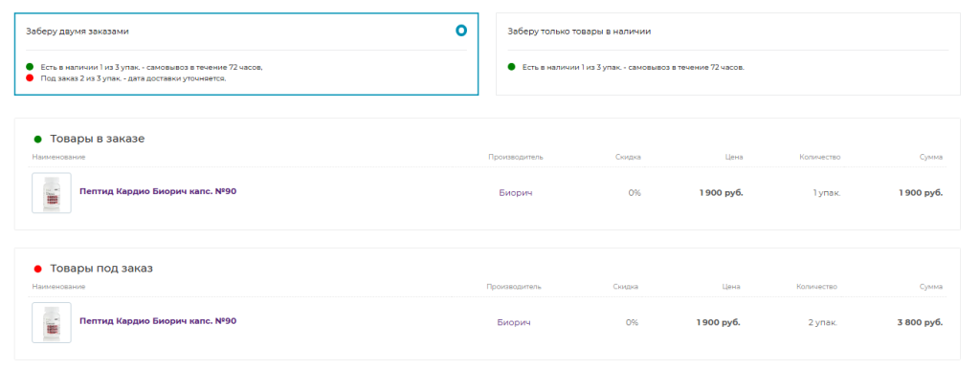Click the green dot in the in-stock-only card
The height and width of the screenshot is (369, 980).
[x=511, y=66]
